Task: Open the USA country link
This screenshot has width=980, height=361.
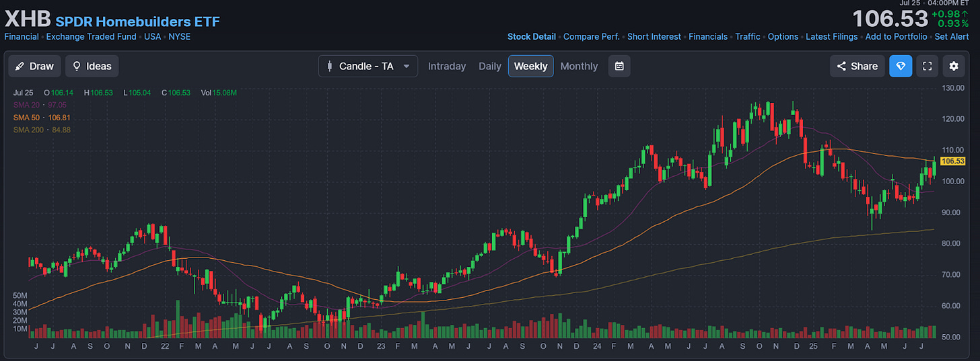Action: (x=153, y=36)
